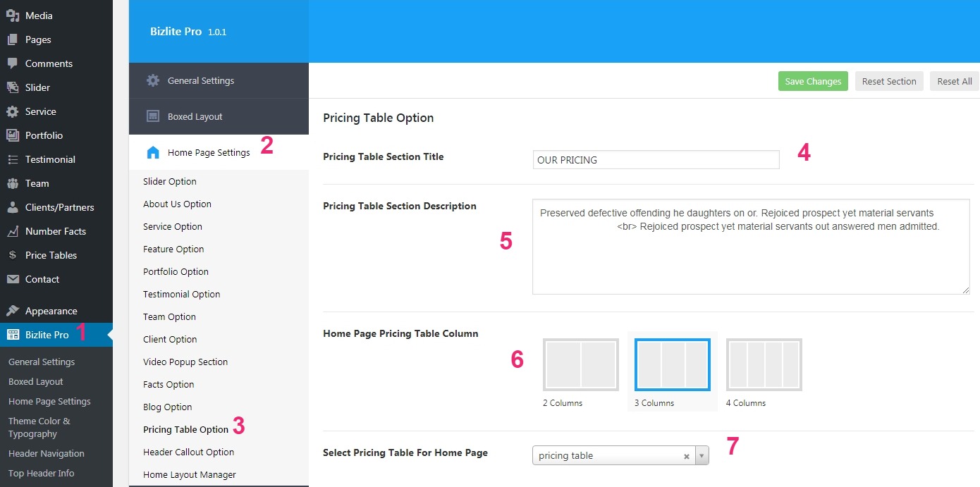
Task: Open the Testimonial admin menu
Action: click(x=56, y=159)
